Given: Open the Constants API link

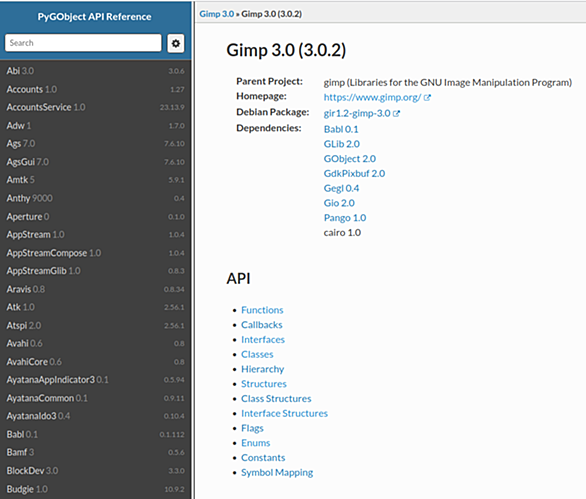Looking at the screenshot, I should tap(263, 458).
